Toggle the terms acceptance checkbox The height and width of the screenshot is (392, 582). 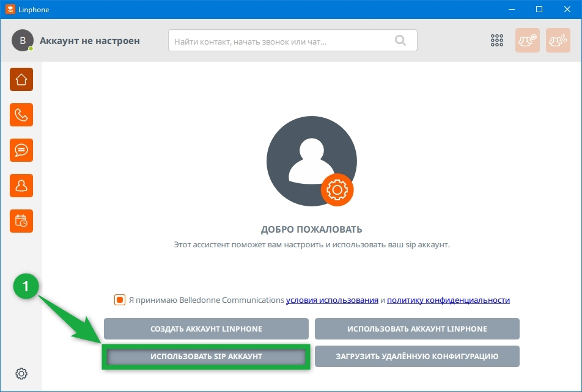pyautogui.click(x=120, y=300)
